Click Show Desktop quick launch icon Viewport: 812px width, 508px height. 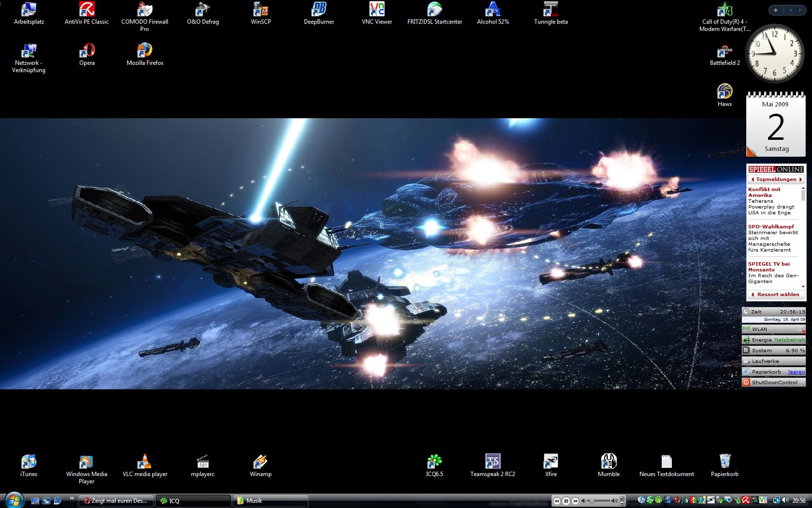[x=36, y=501]
